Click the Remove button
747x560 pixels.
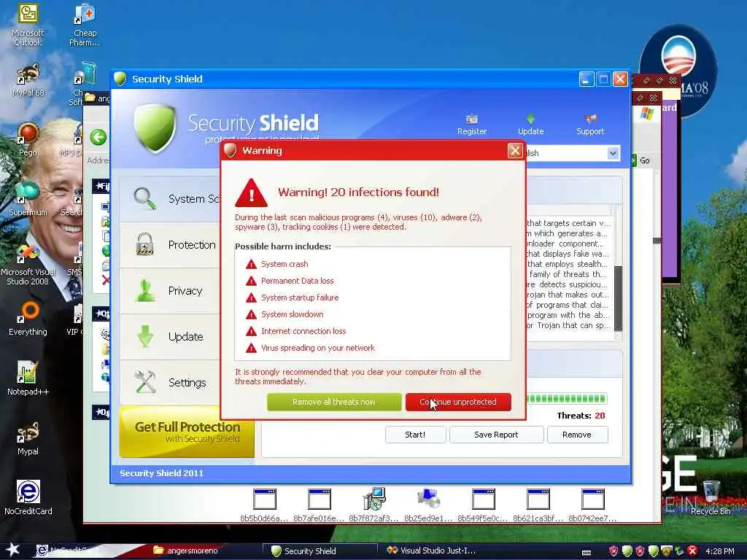tap(576, 435)
